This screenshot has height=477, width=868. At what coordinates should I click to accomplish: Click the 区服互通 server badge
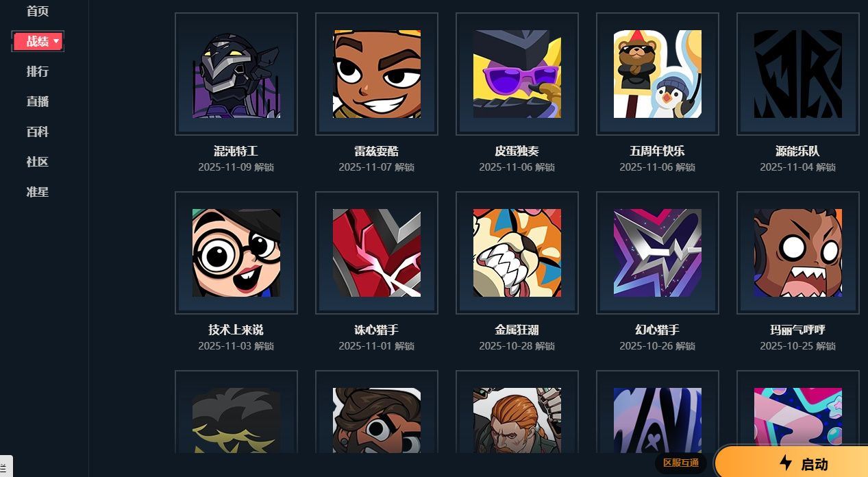pyautogui.click(x=681, y=463)
